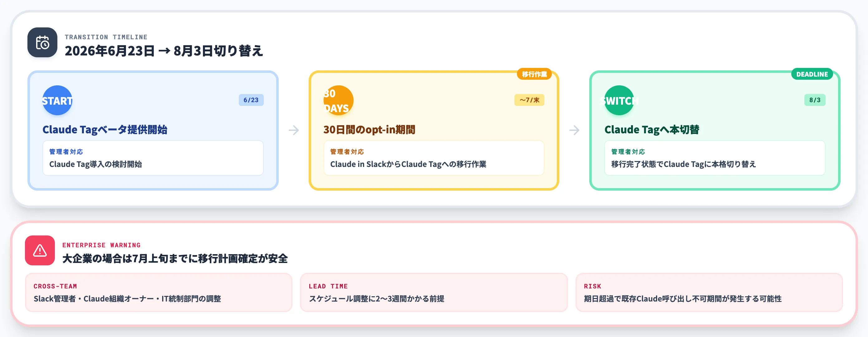Click the calendar clock timeline icon
This screenshot has height=337, width=868.
42,42
